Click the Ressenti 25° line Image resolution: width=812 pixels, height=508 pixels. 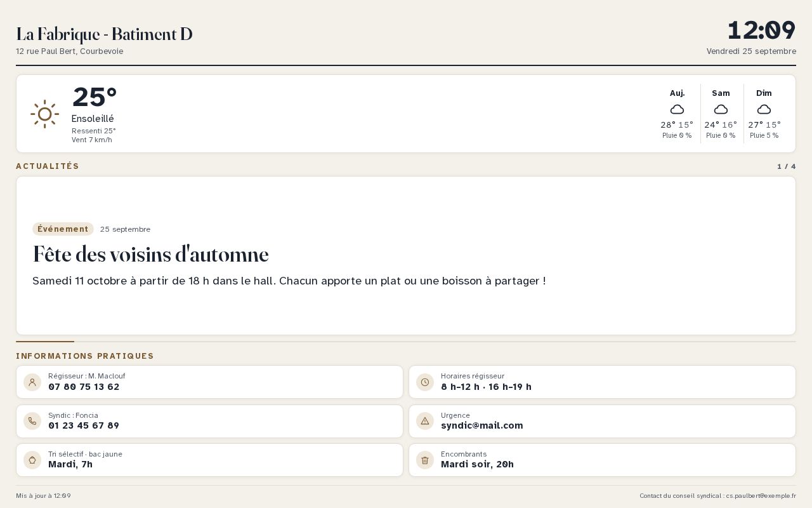click(94, 131)
